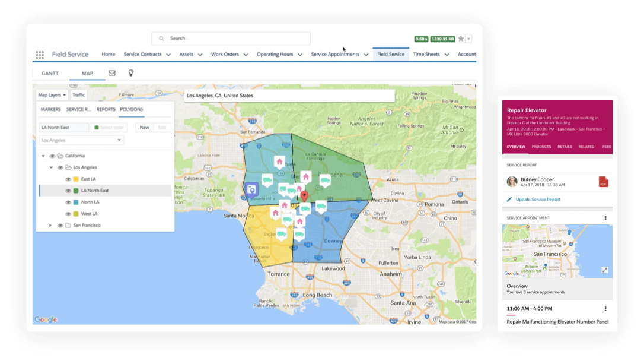Viewport: 644px width, 361px height.
Task: Click the global Search field
Action: [231, 39]
